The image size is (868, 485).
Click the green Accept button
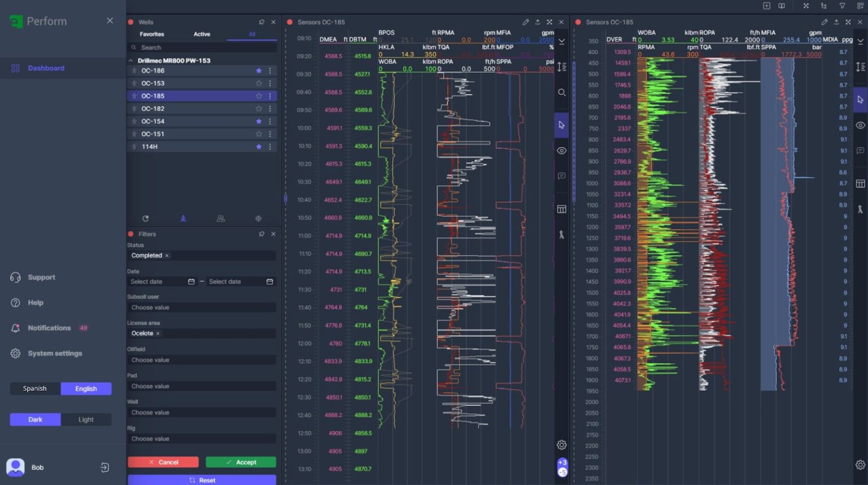tap(241, 462)
